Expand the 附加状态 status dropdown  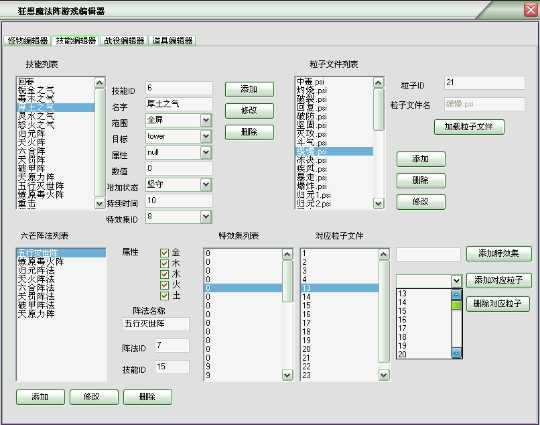(x=206, y=185)
